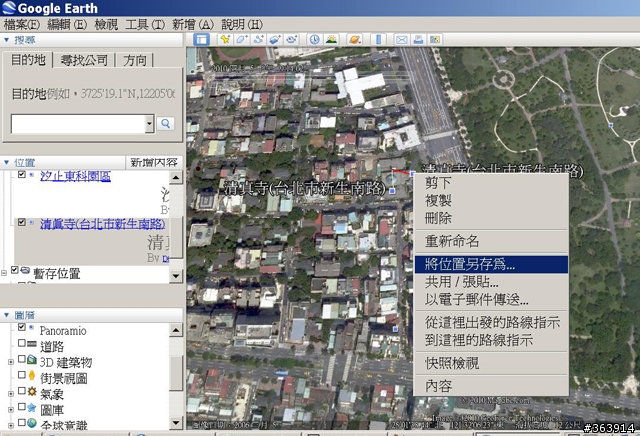The width and height of the screenshot is (640, 436).
Task: Click the 氣象 sun icon
Action: coord(32,392)
